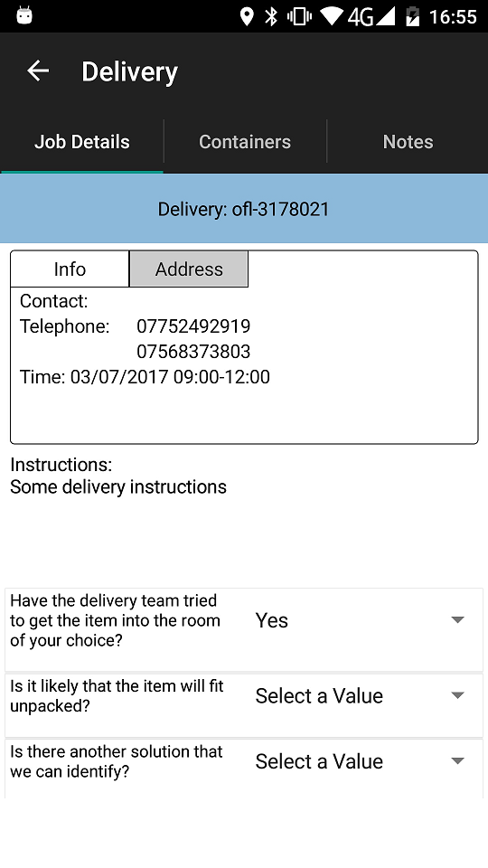Open the Containers tab

(245, 142)
